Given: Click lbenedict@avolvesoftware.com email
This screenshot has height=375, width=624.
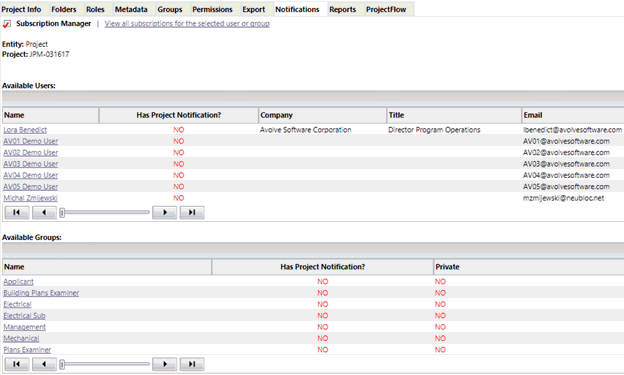Looking at the screenshot, I should 572,130.
